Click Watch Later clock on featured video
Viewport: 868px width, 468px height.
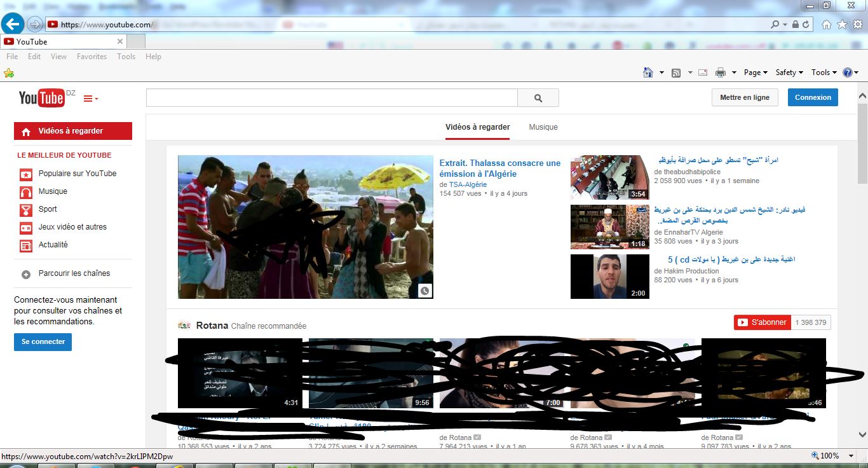pos(425,291)
